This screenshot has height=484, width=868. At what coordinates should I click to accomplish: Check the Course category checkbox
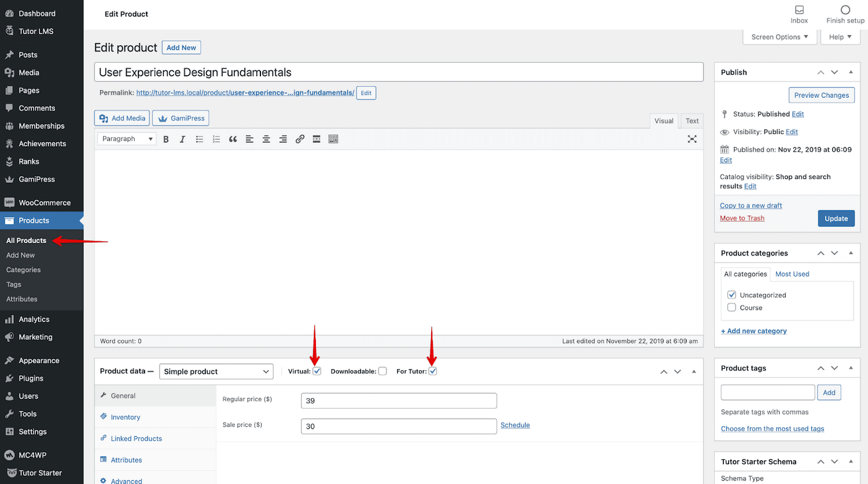coord(731,308)
